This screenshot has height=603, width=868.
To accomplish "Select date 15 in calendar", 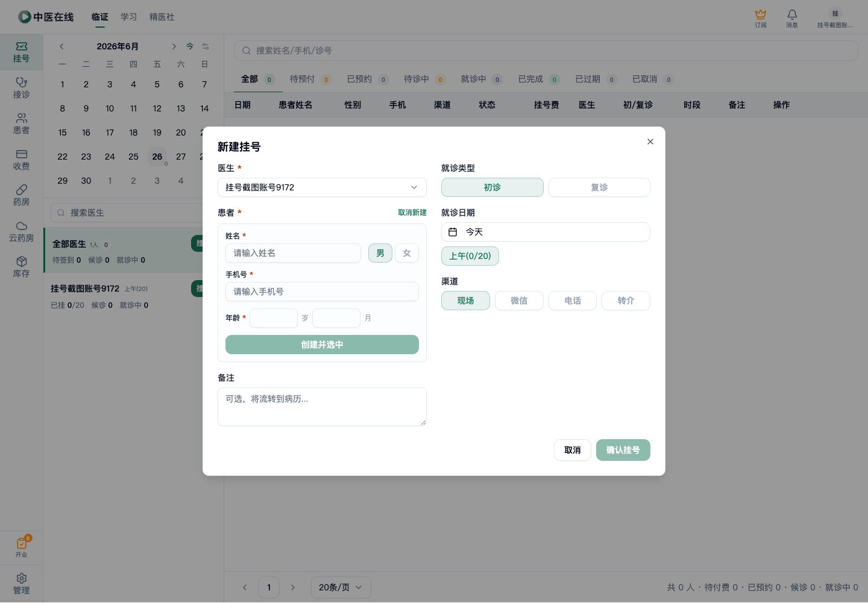I will (63, 133).
